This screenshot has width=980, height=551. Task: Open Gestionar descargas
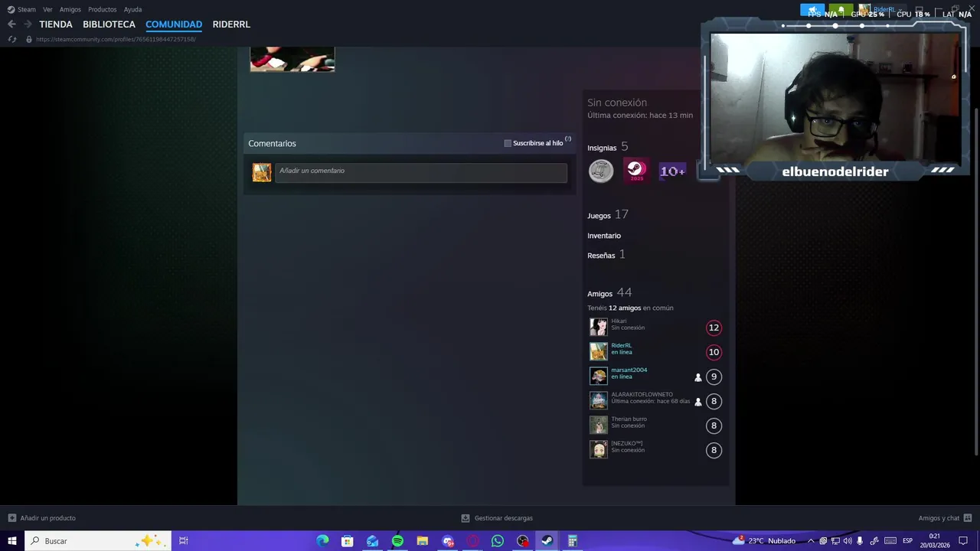pos(497,518)
